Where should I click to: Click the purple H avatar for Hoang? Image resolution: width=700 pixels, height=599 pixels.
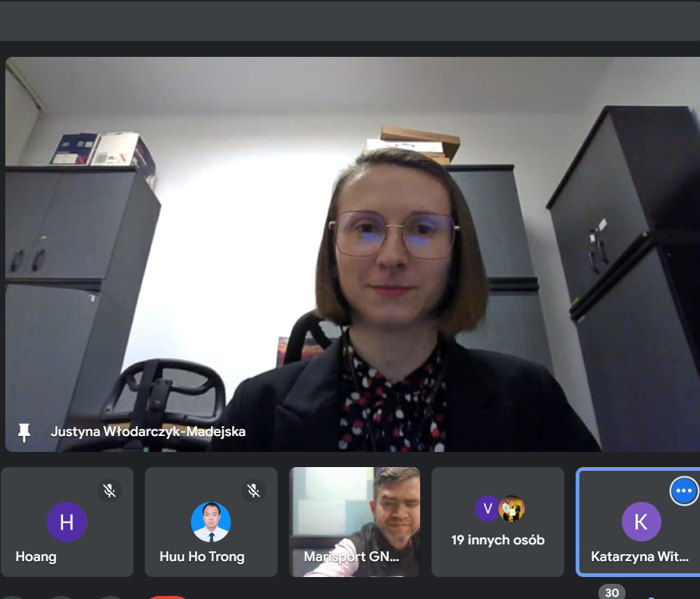coord(67,522)
